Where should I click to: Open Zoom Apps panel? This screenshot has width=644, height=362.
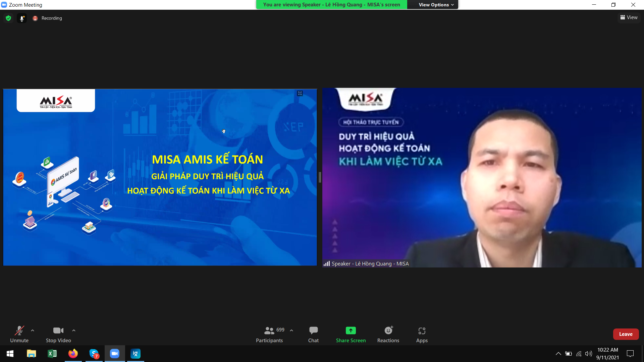point(422,334)
